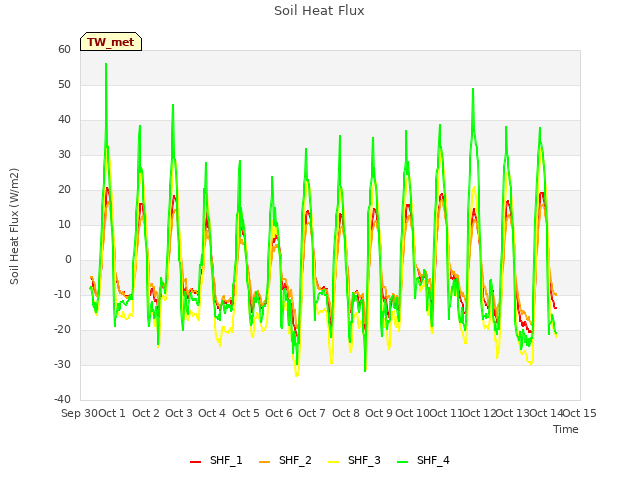This screenshot has width=640, height=480.
Task: Click the 20 y-axis tick label
Action: 64,190
